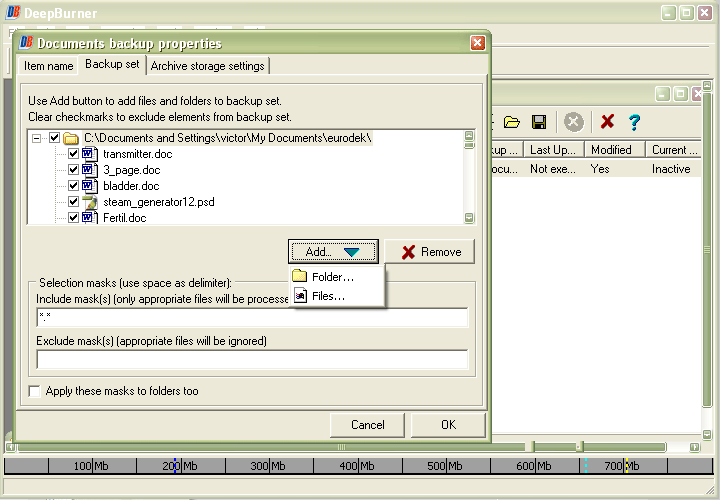Confirm with the OK button

pyautogui.click(x=448, y=425)
